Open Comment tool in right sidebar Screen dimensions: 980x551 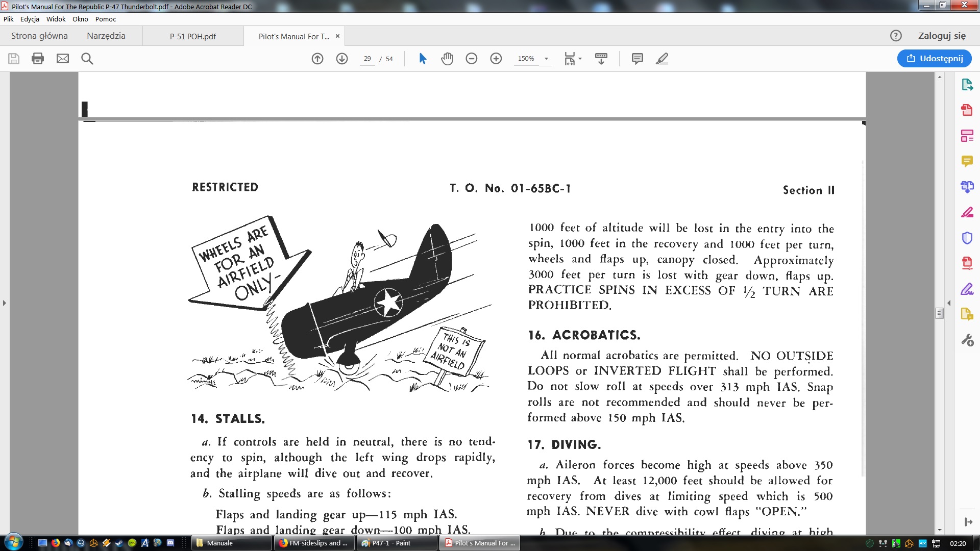tap(967, 161)
